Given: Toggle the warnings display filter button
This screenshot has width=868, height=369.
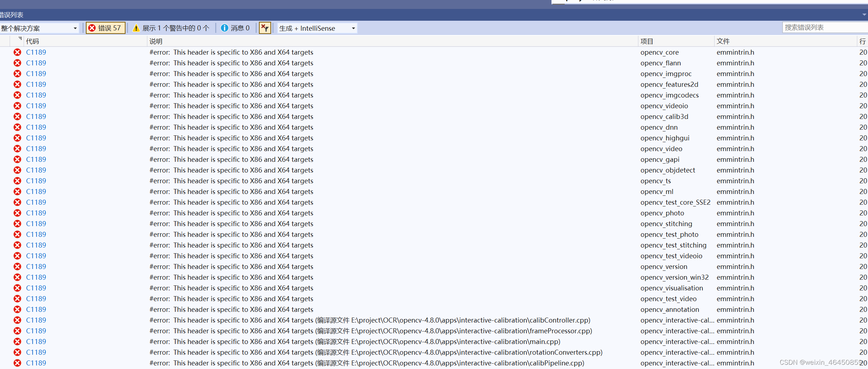Looking at the screenshot, I should click(171, 28).
